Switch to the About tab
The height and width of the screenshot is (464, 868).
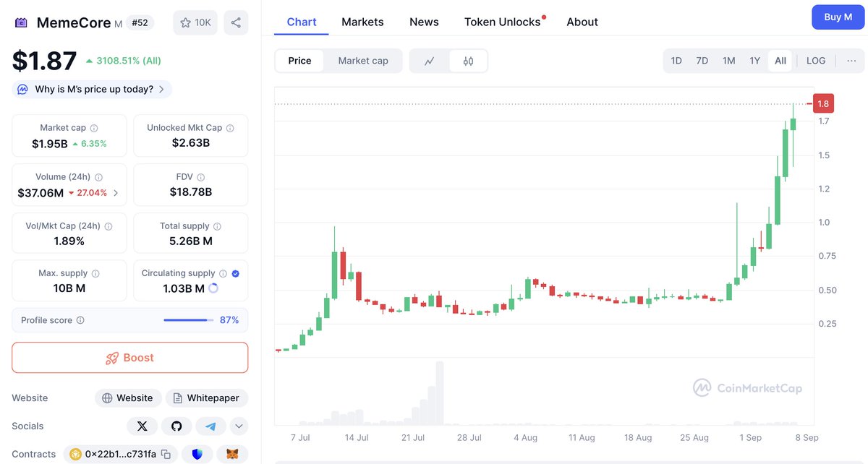point(582,22)
